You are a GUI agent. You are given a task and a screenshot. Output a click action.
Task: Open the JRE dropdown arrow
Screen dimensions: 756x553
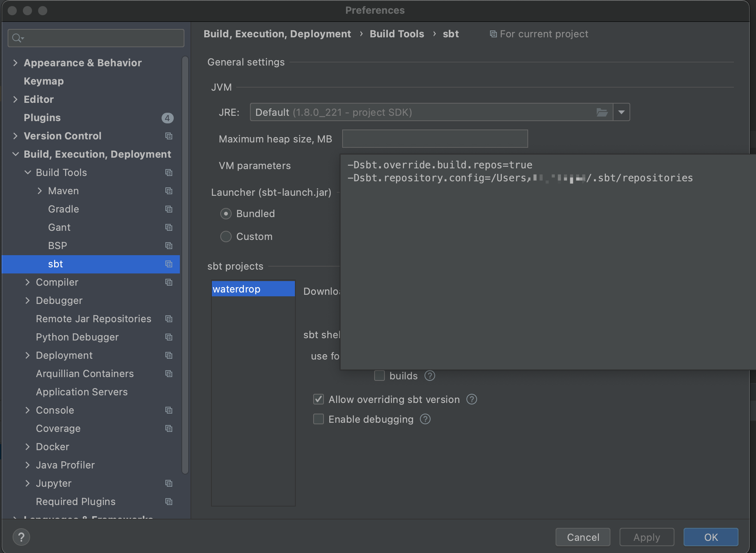[x=621, y=112]
